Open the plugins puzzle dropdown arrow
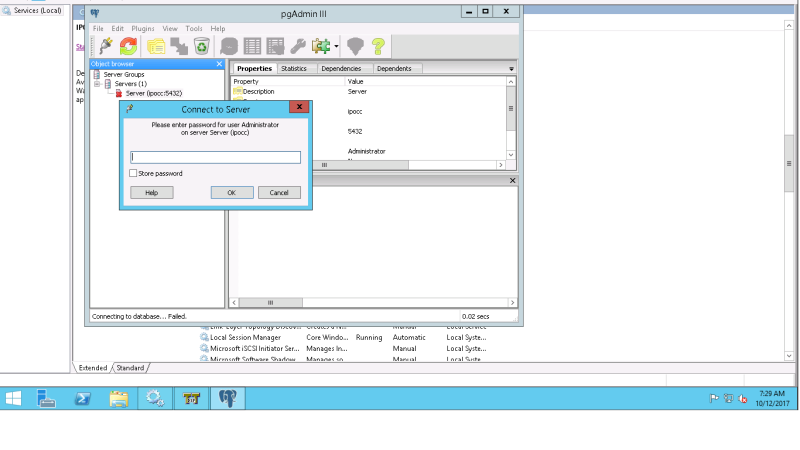 tap(336, 46)
